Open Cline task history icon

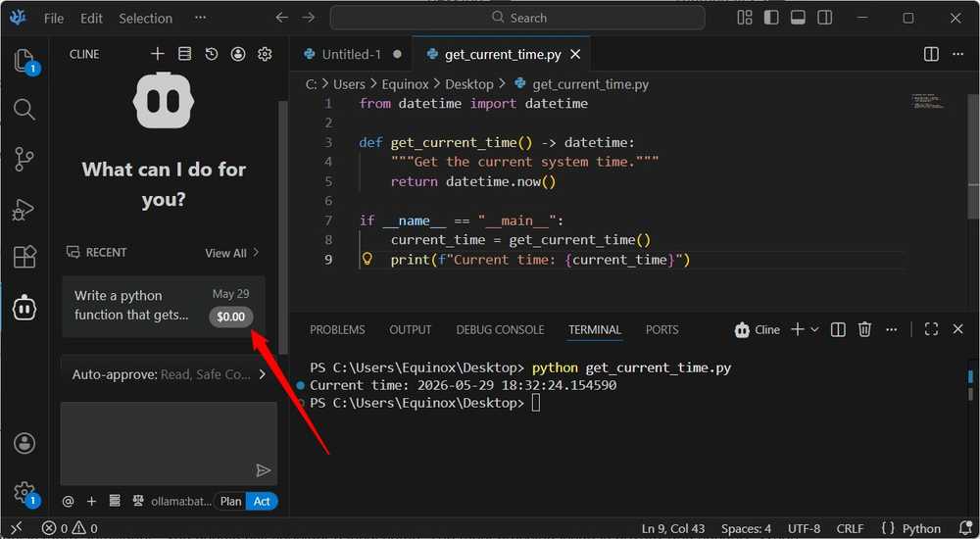[212, 54]
